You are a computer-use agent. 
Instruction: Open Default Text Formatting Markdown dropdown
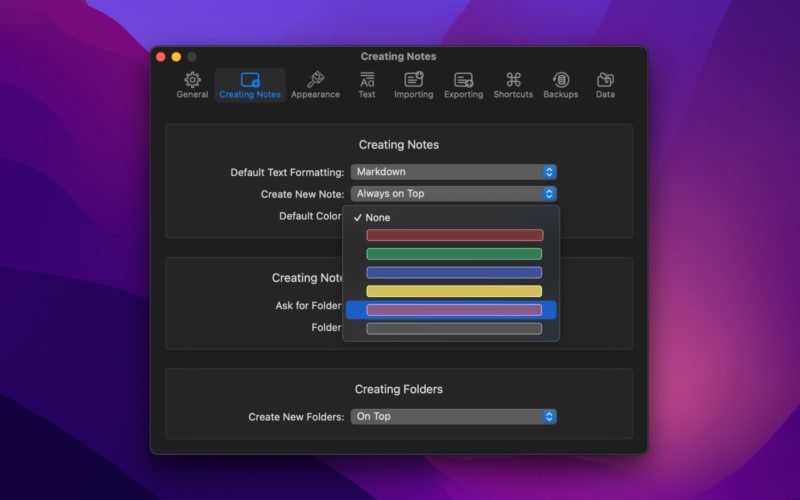coord(454,172)
